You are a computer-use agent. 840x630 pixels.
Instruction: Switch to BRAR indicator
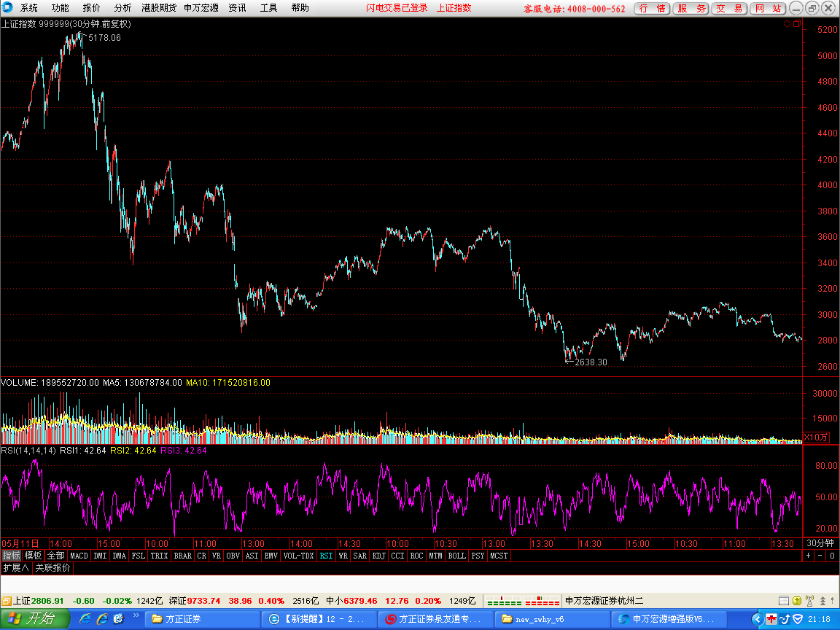183,556
